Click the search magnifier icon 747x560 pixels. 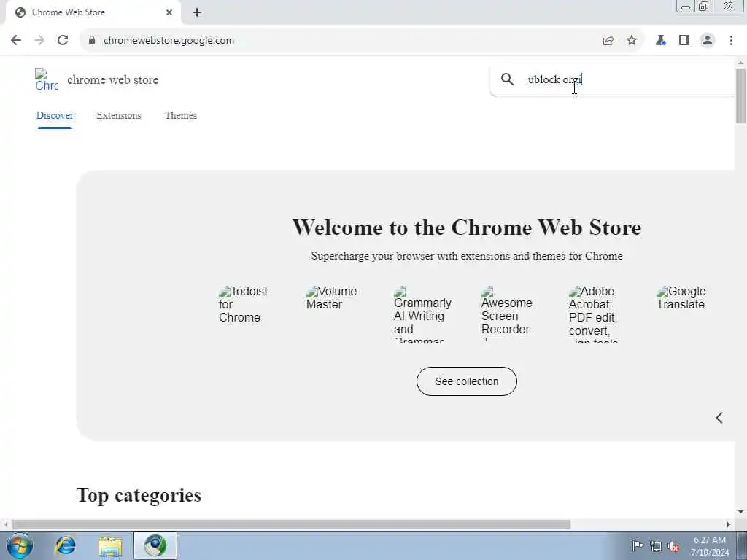pyautogui.click(x=508, y=79)
